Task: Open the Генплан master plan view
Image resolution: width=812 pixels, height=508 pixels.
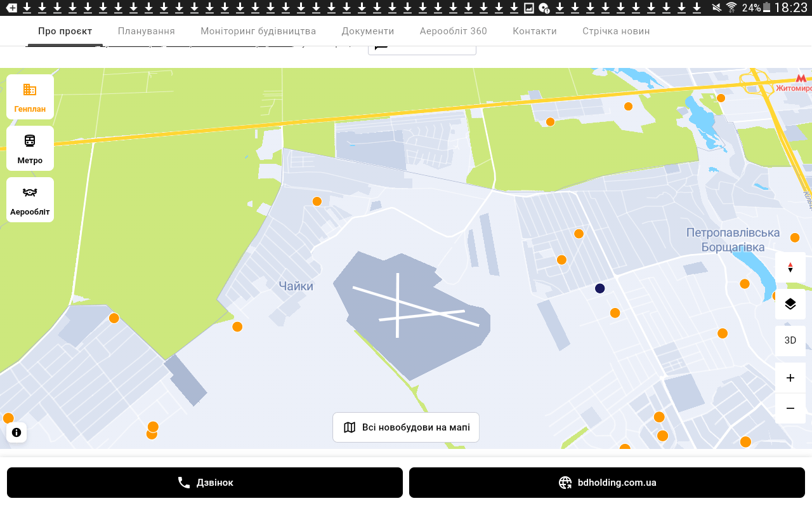Action: (30, 97)
